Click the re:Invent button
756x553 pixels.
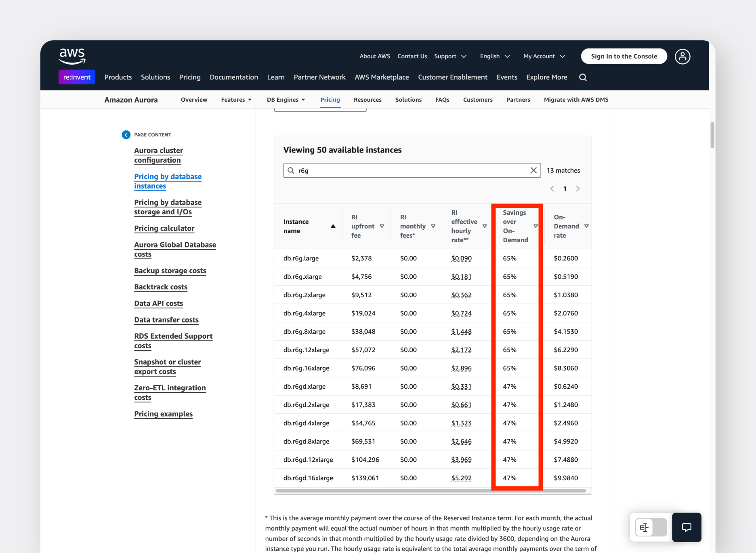pyautogui.click(x=77, y=77)
